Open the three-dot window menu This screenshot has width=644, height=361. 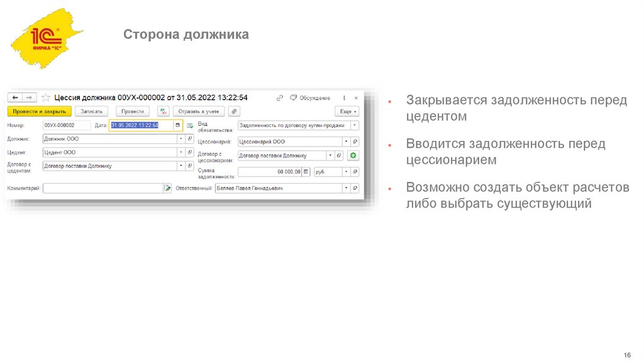click(344, 97)
